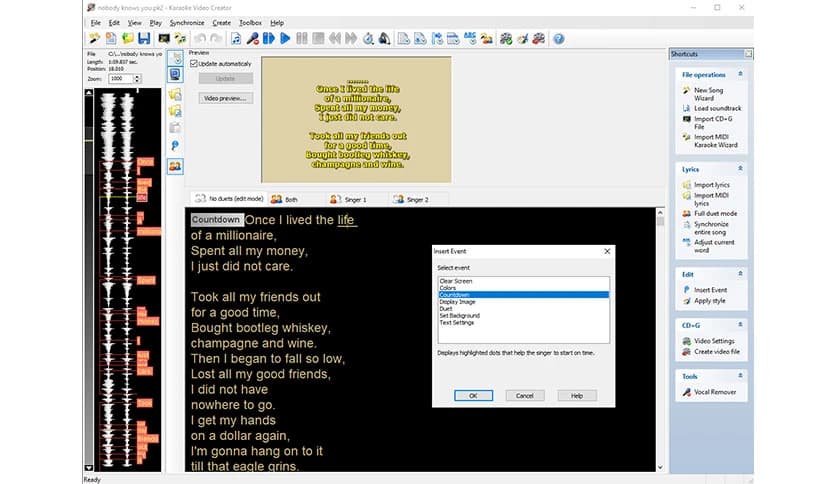
Task: Click the pushpin icon in vertical toolbar
Action: pyautogui.click(x=175, y=146)
